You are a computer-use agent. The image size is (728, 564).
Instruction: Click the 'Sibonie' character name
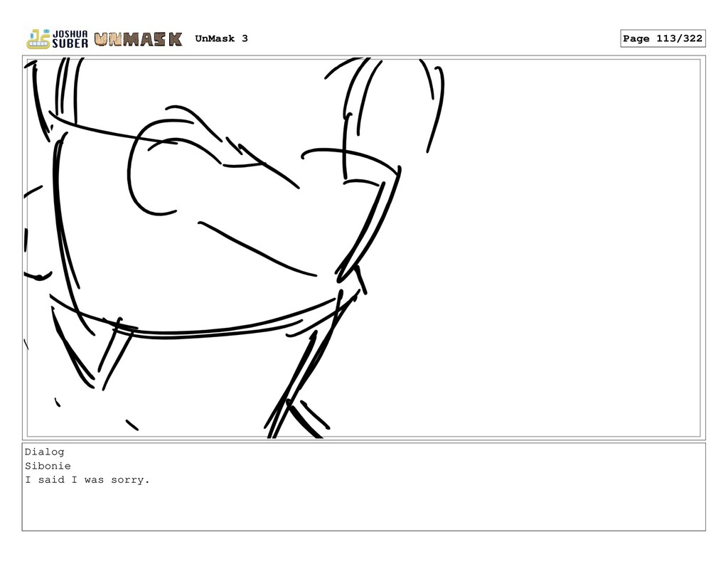[x=48, y=466]
